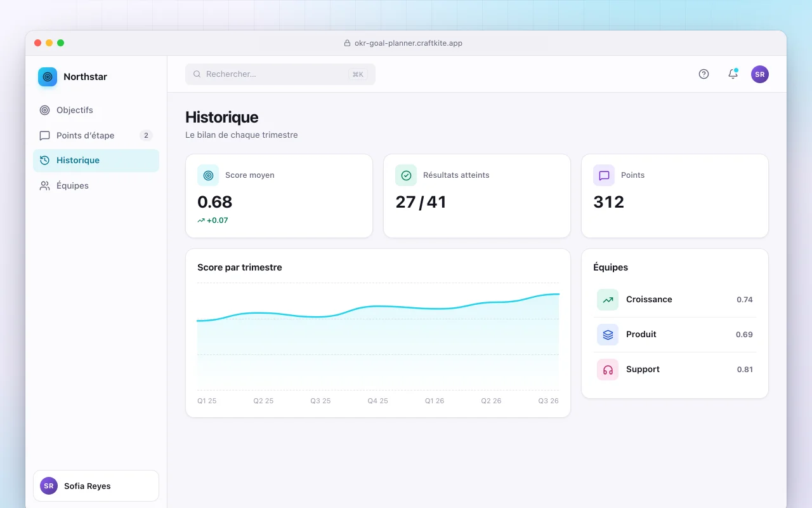The height and width of the screenshot is (508, 812).
Task: Click the Support headphones icon
Action: coord(608,370)
